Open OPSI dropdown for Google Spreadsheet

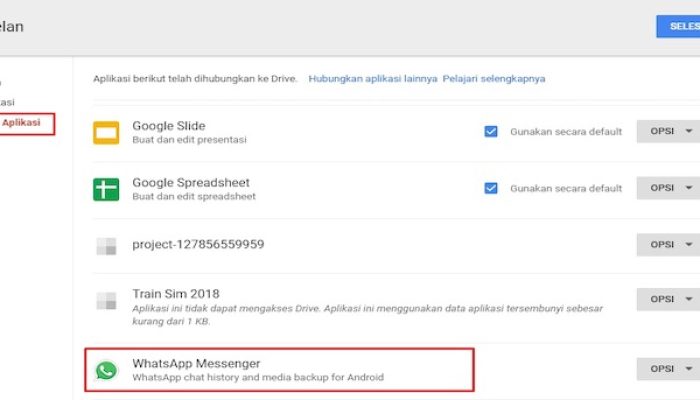click(668, 188)
